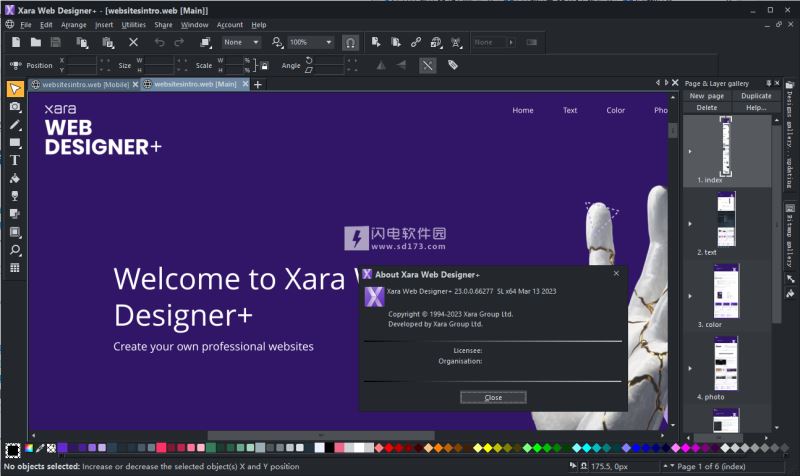Toggle the magnet snapping button
800x476 pixels.
[350, 42]
